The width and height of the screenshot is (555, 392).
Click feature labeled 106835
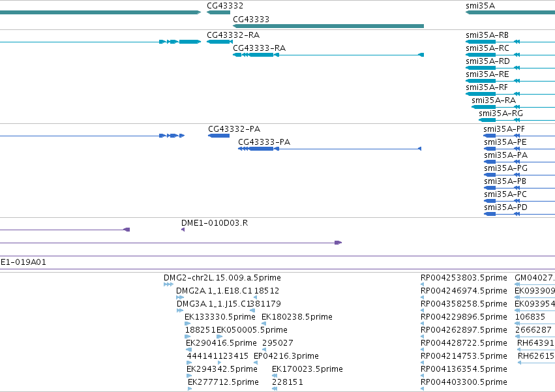tap(530, 317)
